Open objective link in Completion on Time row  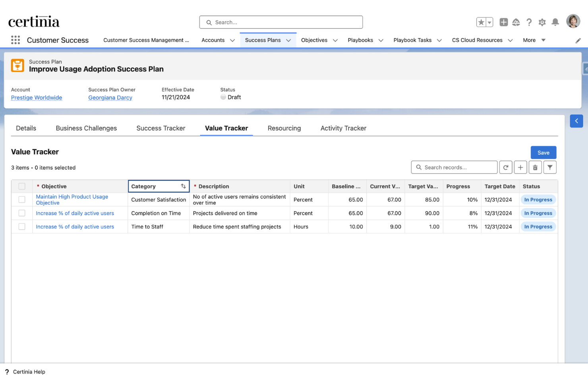coord(75,213)
